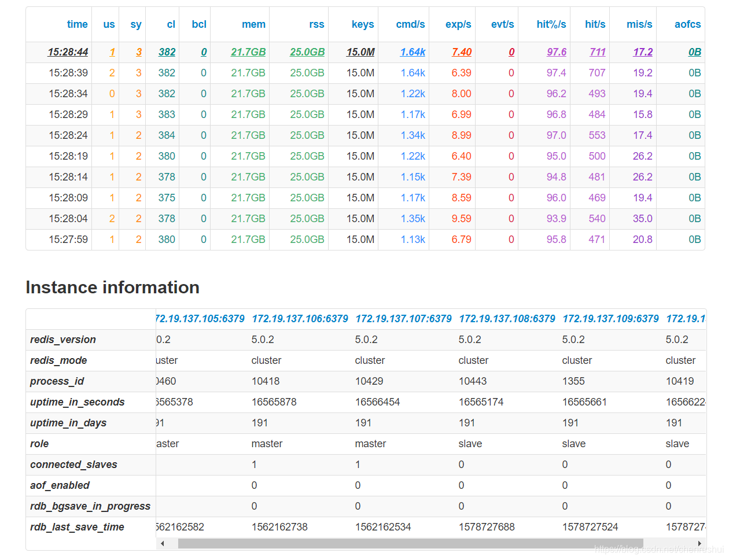This screenshot has height=560, width=729.
Task: Select the 15:28:19 time cell
Action: click(68, 156)
